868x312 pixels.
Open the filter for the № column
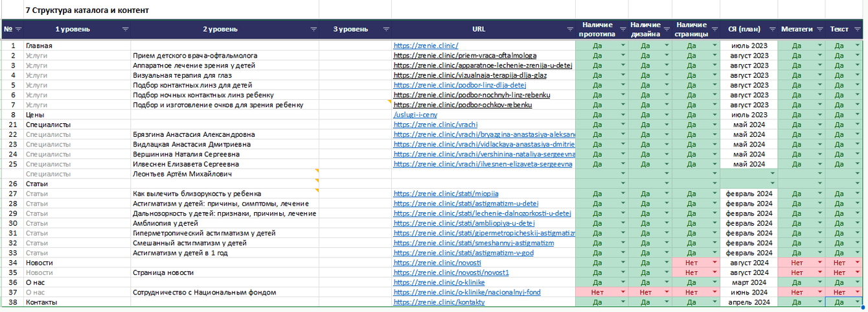coord(18,29)
